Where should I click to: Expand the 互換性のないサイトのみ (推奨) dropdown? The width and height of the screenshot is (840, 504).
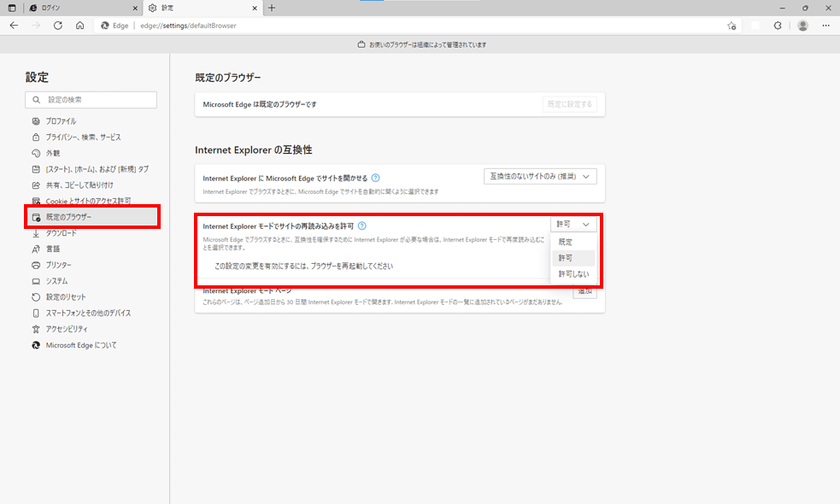(x=540, y=176)
